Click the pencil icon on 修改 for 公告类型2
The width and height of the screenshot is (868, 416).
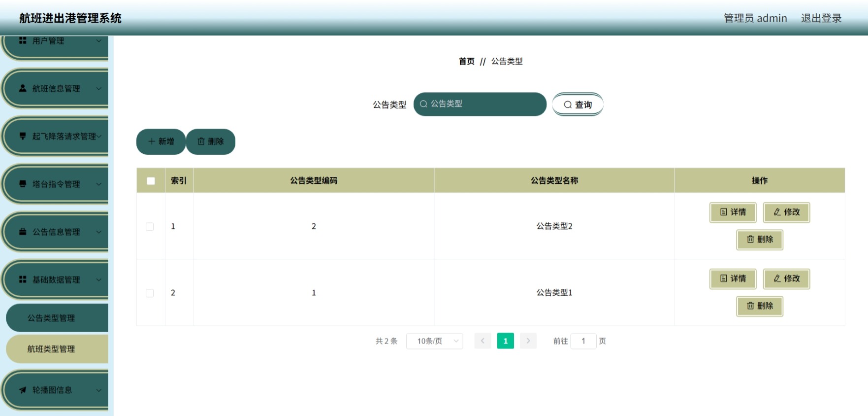[777, 212]
